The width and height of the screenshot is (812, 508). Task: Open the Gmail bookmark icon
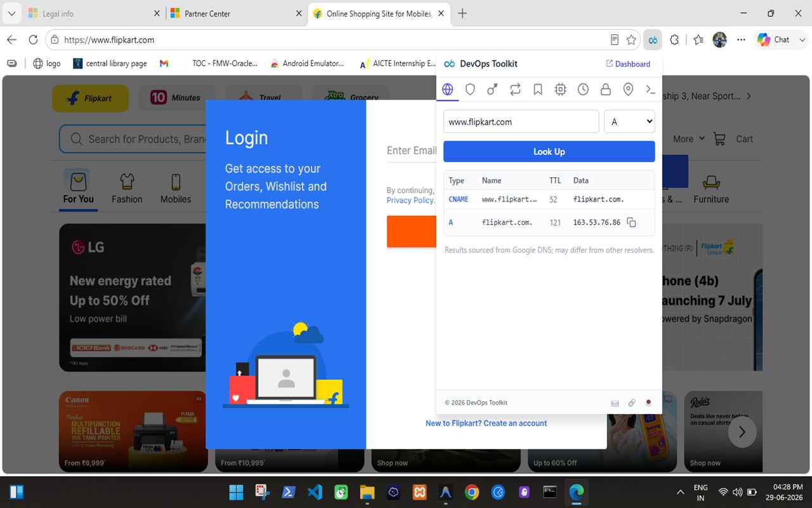point(164,63)
